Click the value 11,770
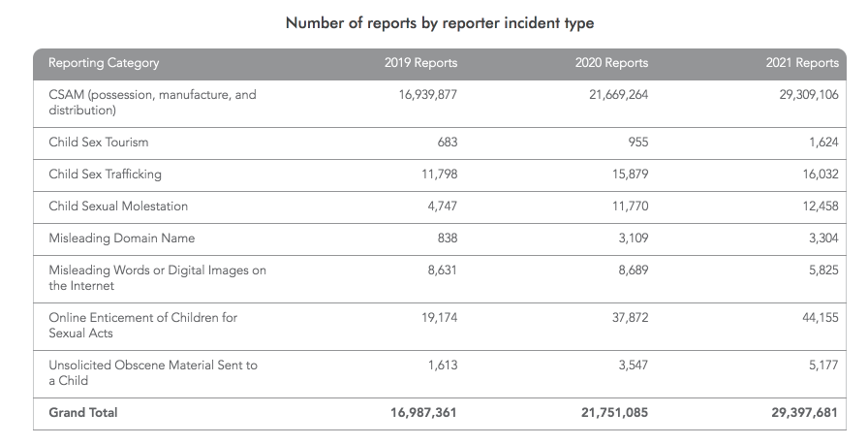Screen dimensions: 868x445 coord(630,207)
